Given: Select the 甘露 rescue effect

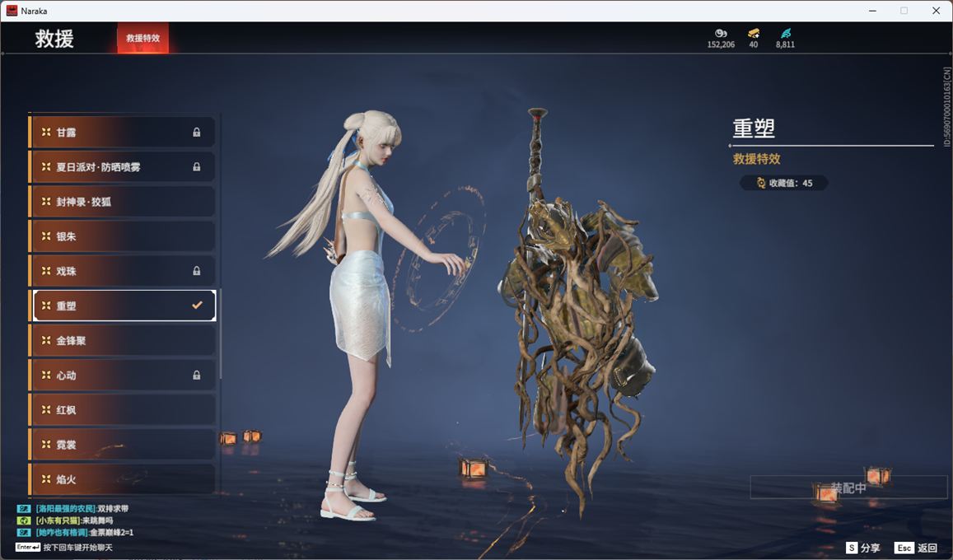Looking at the screenshot, I should 122,133.
